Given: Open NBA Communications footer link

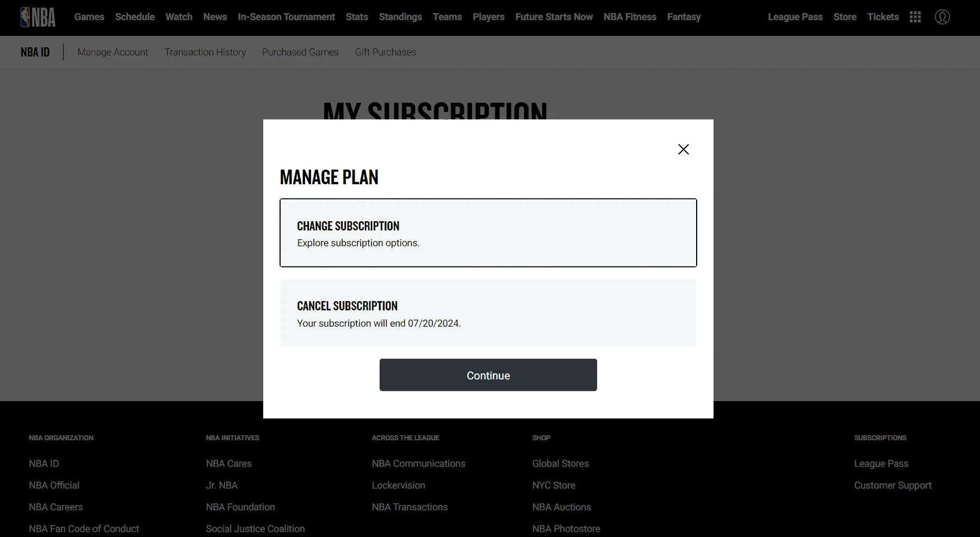Looking at the screenshot, I should pyautogui.click(x=419, y=464).
